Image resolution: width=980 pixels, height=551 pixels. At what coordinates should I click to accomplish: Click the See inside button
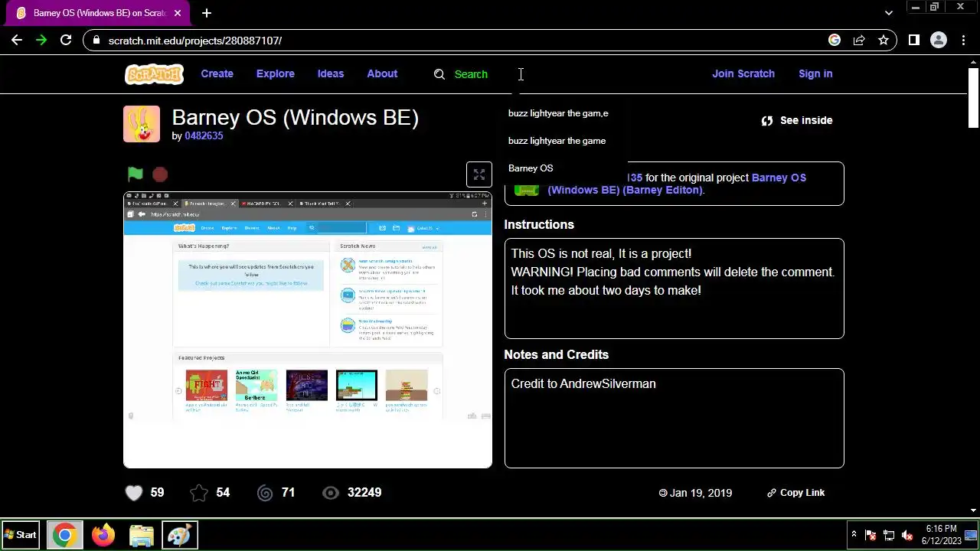[x=797, y=120]
